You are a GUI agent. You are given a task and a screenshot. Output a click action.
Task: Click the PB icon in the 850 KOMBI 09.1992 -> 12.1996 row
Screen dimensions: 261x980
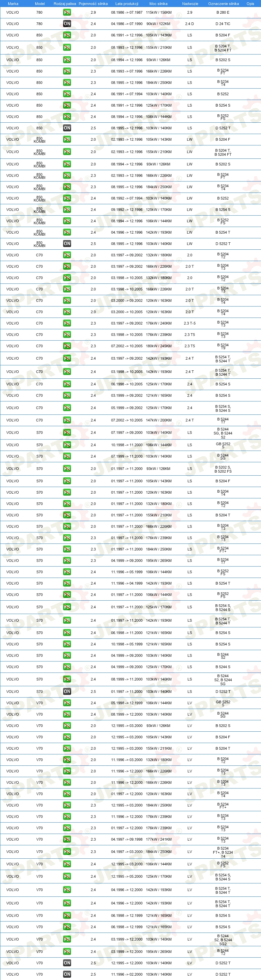(x=67, y=209)
